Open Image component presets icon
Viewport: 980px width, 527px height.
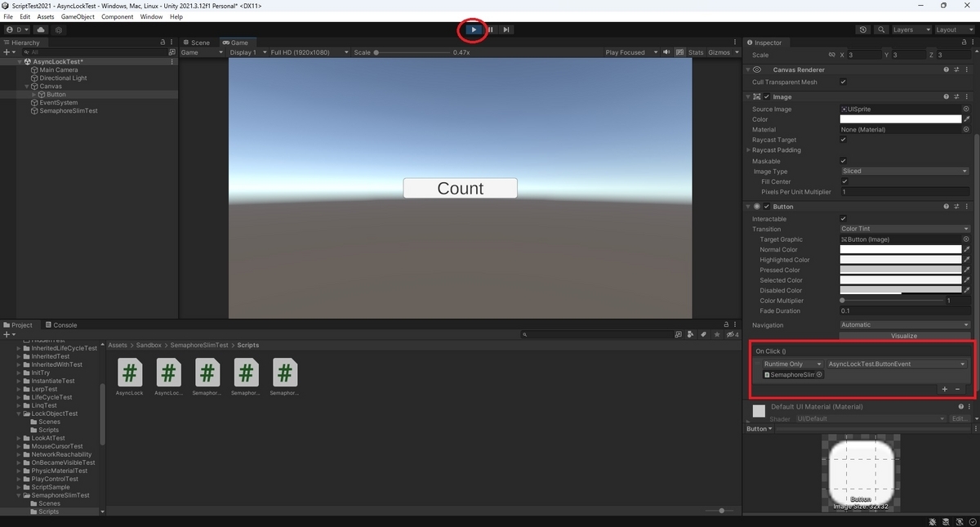(x=956, y=96)
